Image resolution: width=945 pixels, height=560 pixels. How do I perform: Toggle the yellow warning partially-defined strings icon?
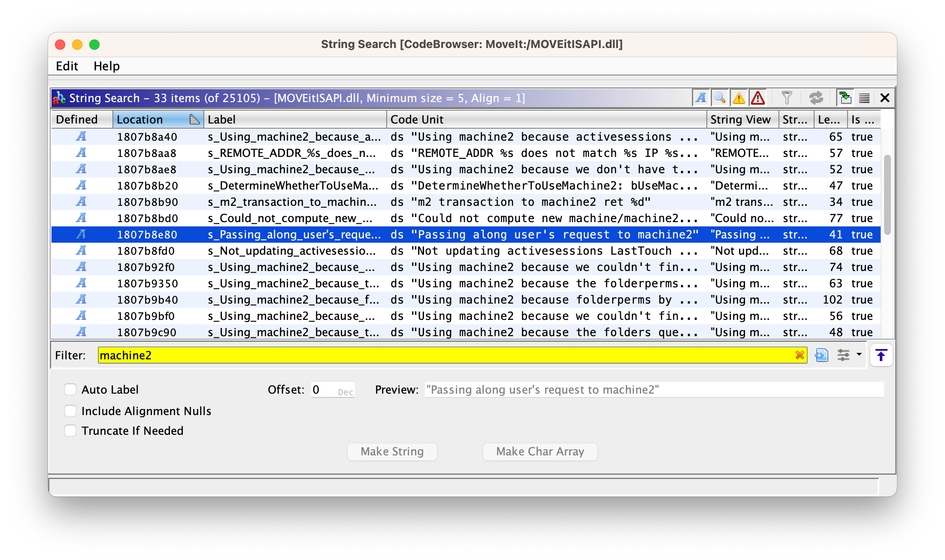(739, 98)
